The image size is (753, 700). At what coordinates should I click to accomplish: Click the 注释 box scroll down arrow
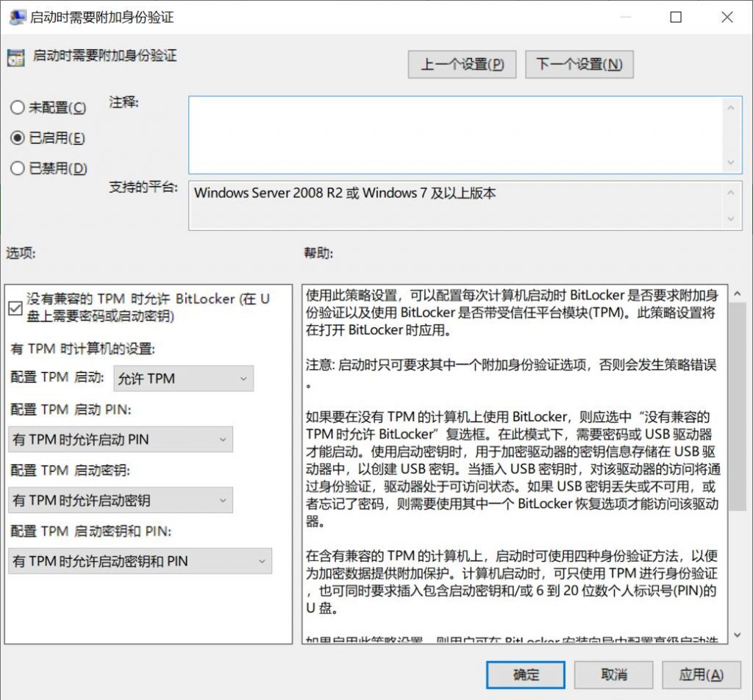point(730,162)
